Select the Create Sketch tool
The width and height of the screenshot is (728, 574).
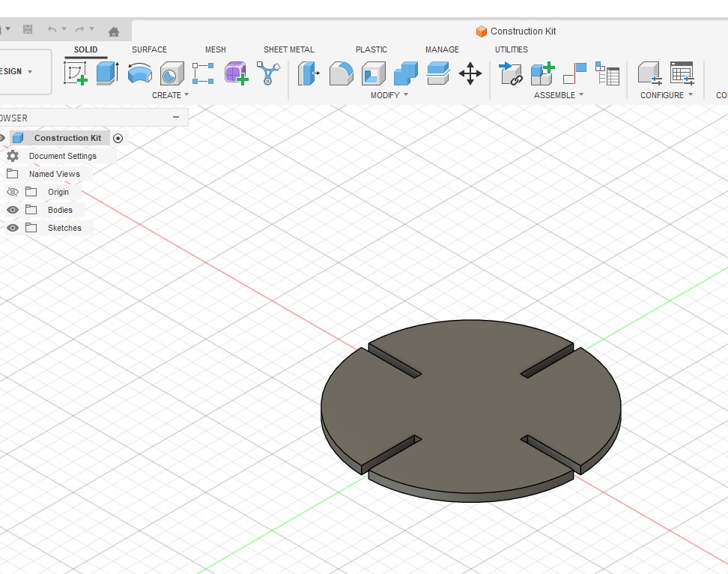coord(76,73)
